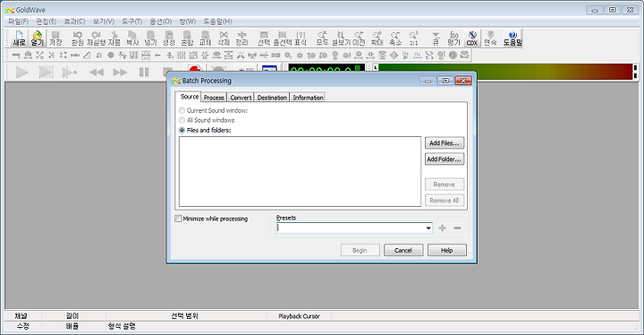
Task: Switch to the Convert tab
Action: pyautogui.click(x=241, y=98)
